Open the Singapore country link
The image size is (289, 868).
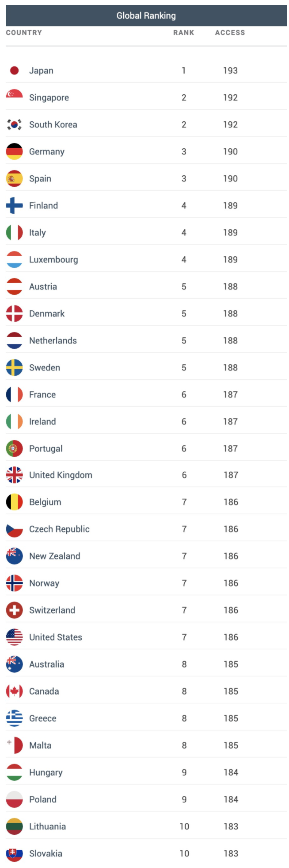tap(49, 97)
